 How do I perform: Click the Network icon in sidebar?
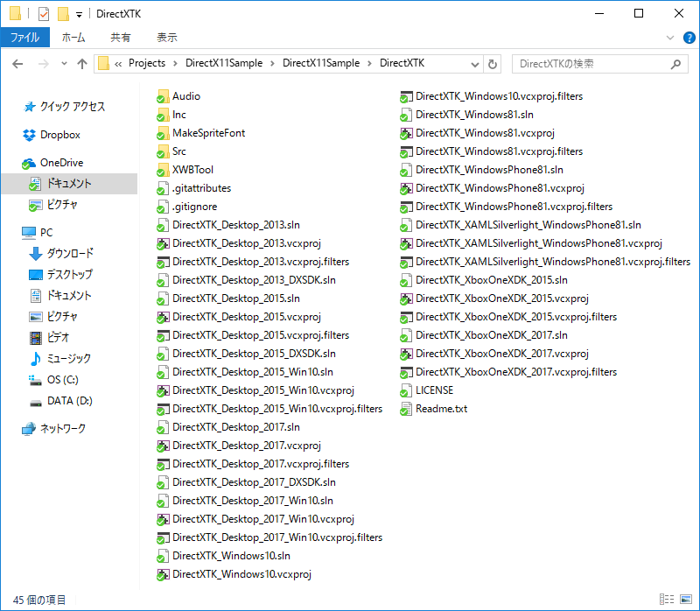tap(29, 429)
